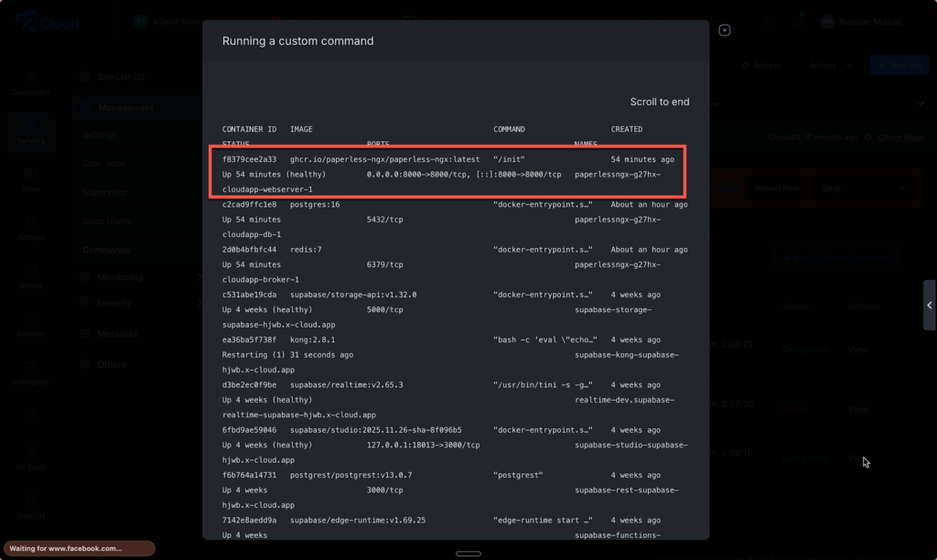
Task: Open Sudo Users submenu item
Action: click(x=106, y=221)
